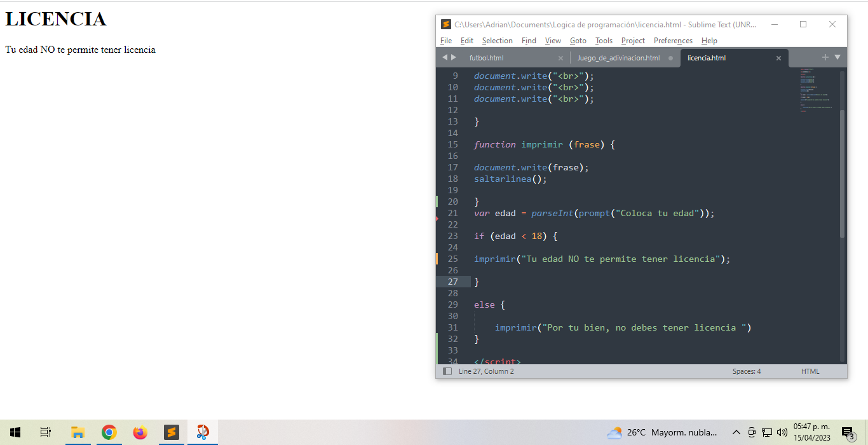Open the Windows Start menu

click(15, 432)
